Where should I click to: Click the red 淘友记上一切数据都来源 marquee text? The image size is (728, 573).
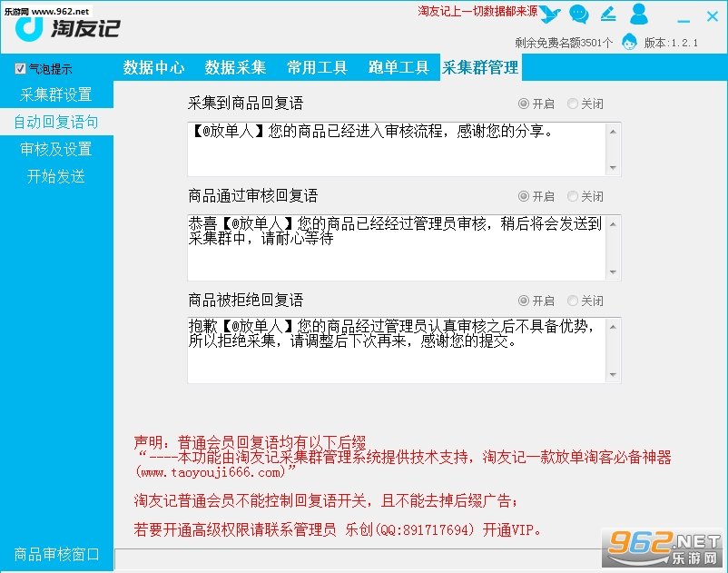pos(477,11)
